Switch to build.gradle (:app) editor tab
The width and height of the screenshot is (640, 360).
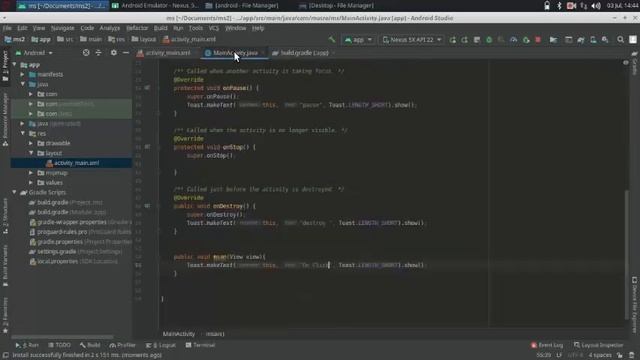tap(304, 53)
